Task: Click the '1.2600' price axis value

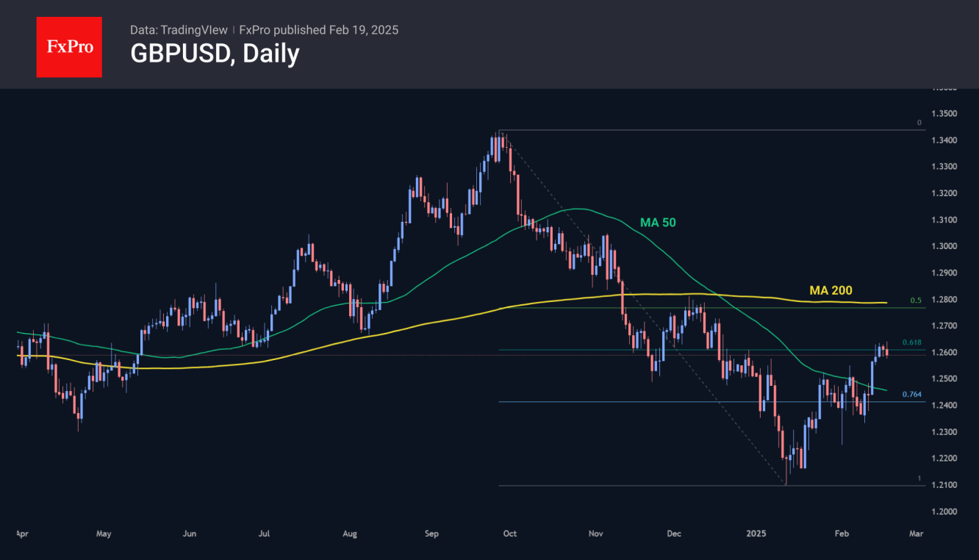Action: pos(944,353)
